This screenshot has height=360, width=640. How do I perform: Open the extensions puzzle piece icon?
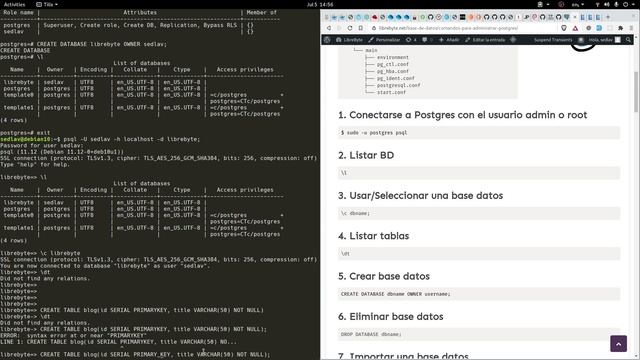click(620, 28)
